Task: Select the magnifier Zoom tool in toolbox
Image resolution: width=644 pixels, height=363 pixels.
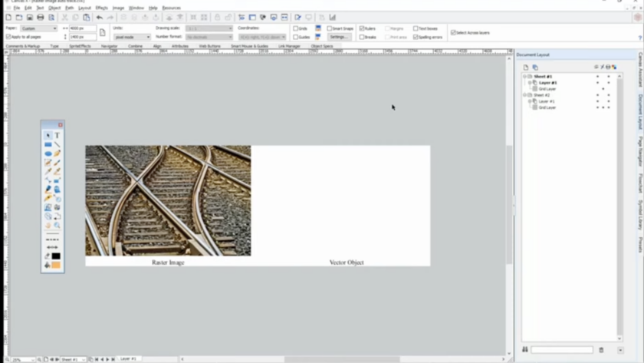Action: [x=57, y=226]
